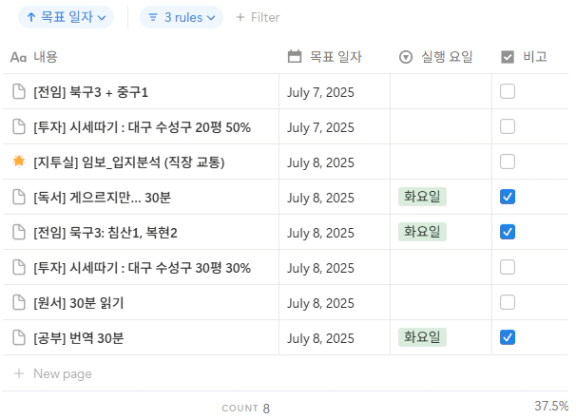Click the page icon of [전임] 북구3 + 중구1
This screenshot has height=419, width=576.
19,92
